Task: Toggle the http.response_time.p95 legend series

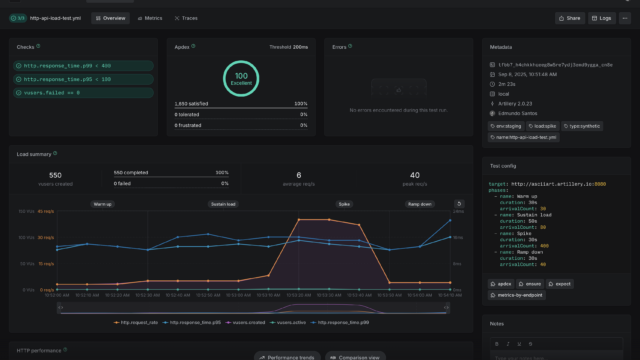Action: point(192,322)
